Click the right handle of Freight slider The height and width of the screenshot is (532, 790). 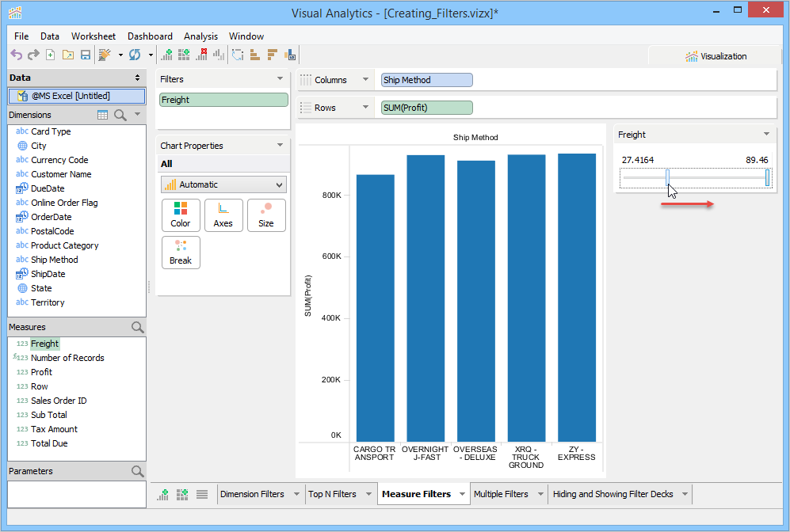767,178
